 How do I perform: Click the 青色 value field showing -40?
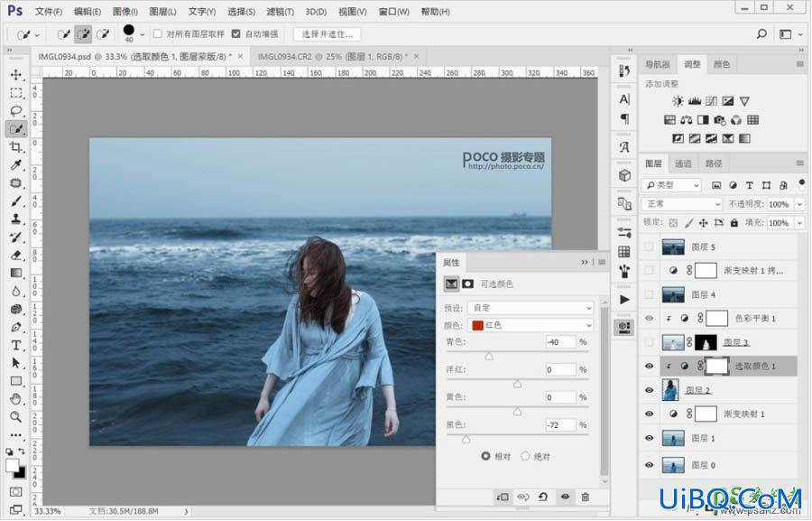tap(560, 342)
